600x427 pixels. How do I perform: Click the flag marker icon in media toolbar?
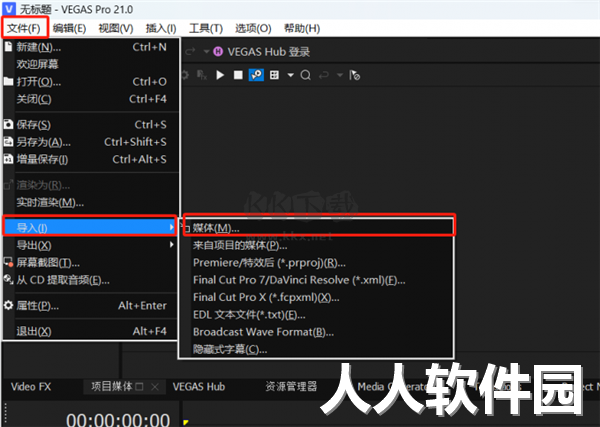point(354,75)
